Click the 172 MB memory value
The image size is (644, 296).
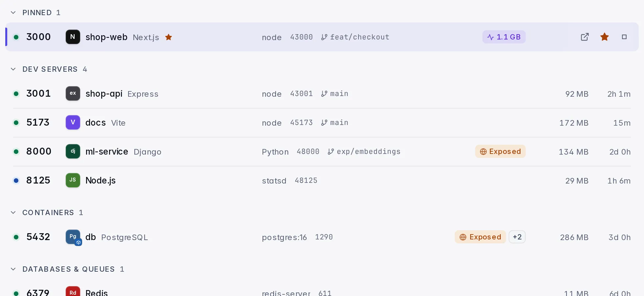coord(574,123)
